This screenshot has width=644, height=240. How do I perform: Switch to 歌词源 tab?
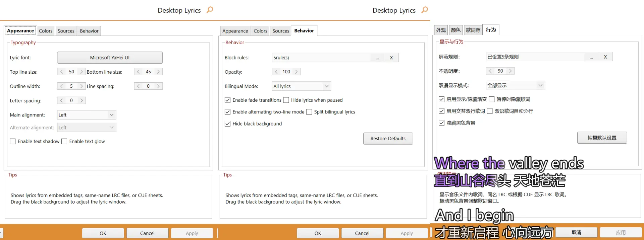(473, 30)
